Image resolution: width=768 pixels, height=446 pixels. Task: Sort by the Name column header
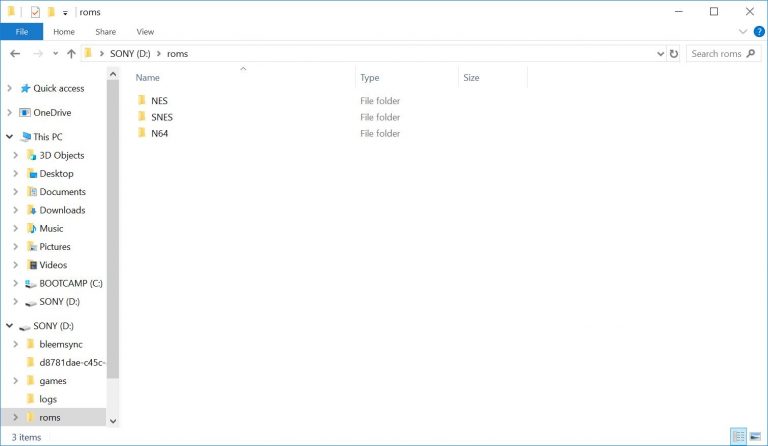tap(148, 78)
